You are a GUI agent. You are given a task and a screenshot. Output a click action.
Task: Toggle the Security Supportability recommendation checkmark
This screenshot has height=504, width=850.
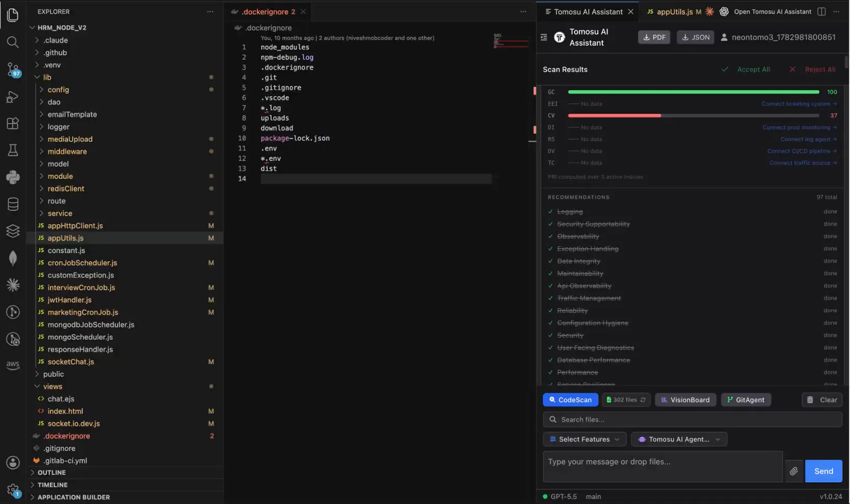(x=551, y=224)
